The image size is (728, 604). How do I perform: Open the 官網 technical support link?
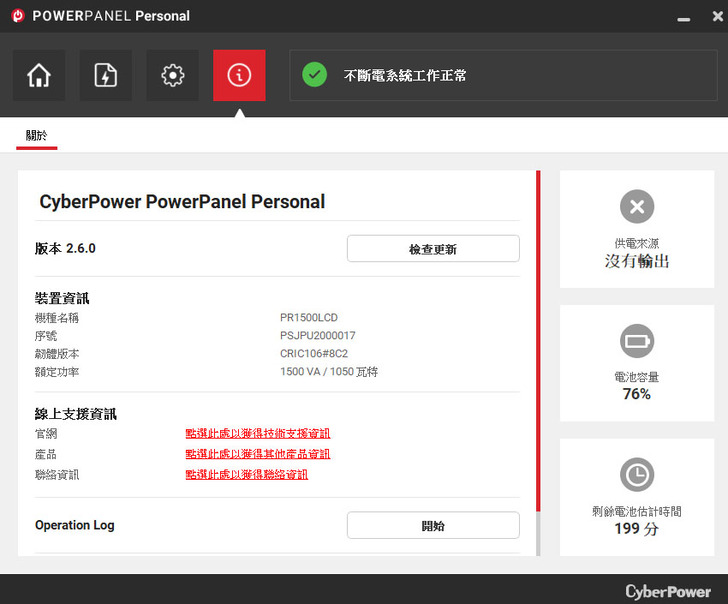(x=257, y=434)
